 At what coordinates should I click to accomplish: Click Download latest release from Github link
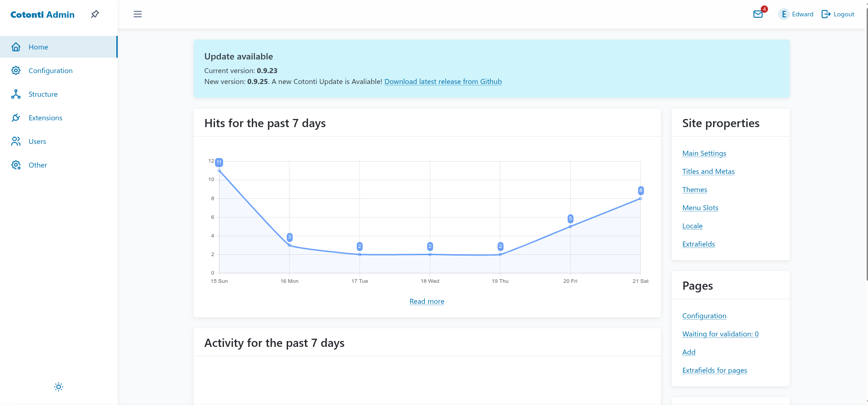click(443, 82)
